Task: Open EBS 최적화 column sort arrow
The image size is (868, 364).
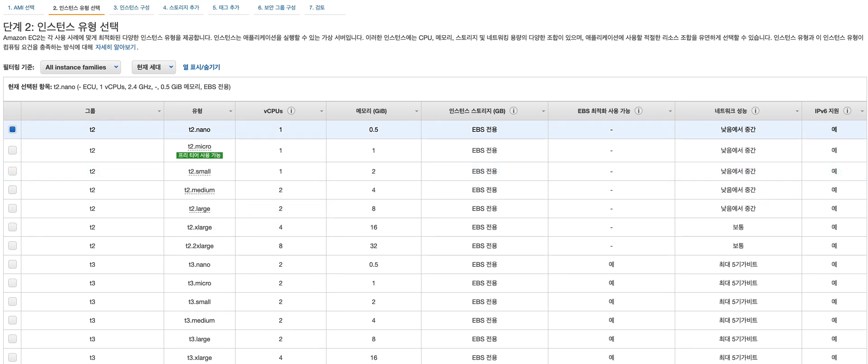Action: pyautogui.click(x=670, y=111)
